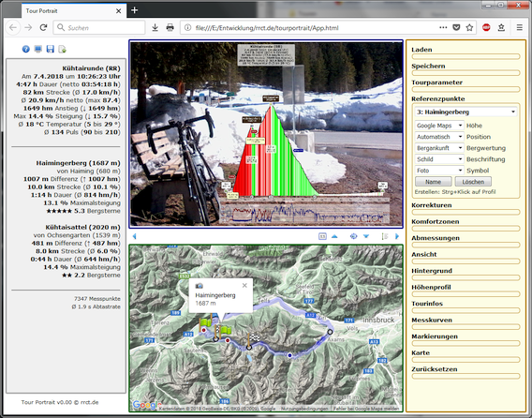Screen dimensions: 532x418
Task: Click the right blue arrow below profile
Action: (397, 236)
